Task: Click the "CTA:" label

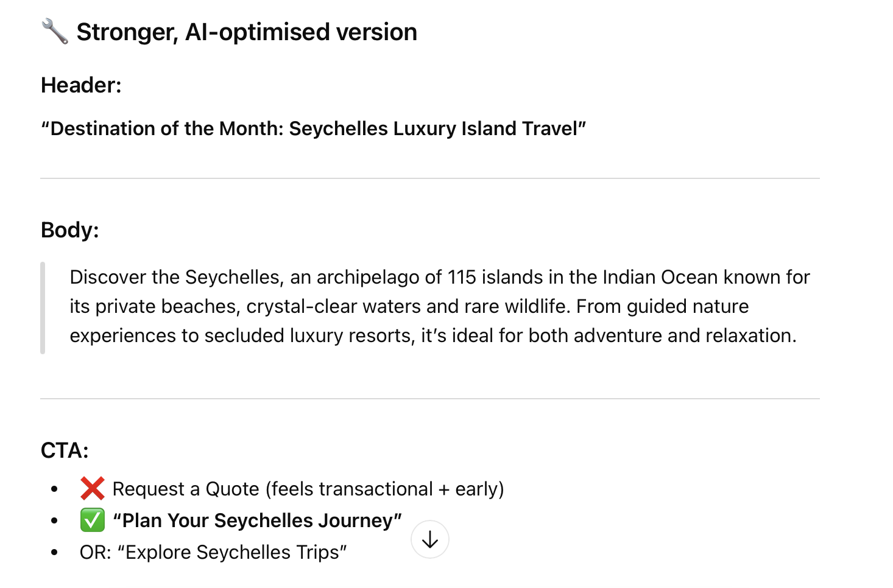Action: tap(65, 450)
